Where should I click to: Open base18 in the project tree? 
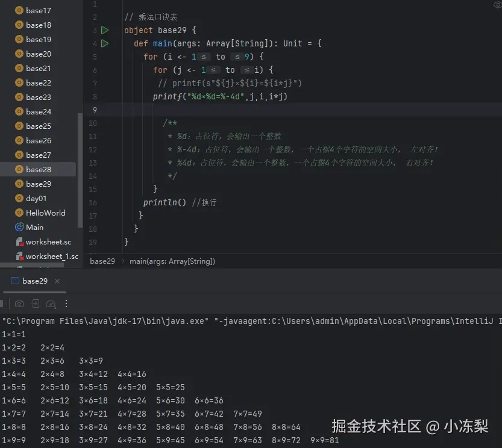pyautogui.click(x=39, y=25)
